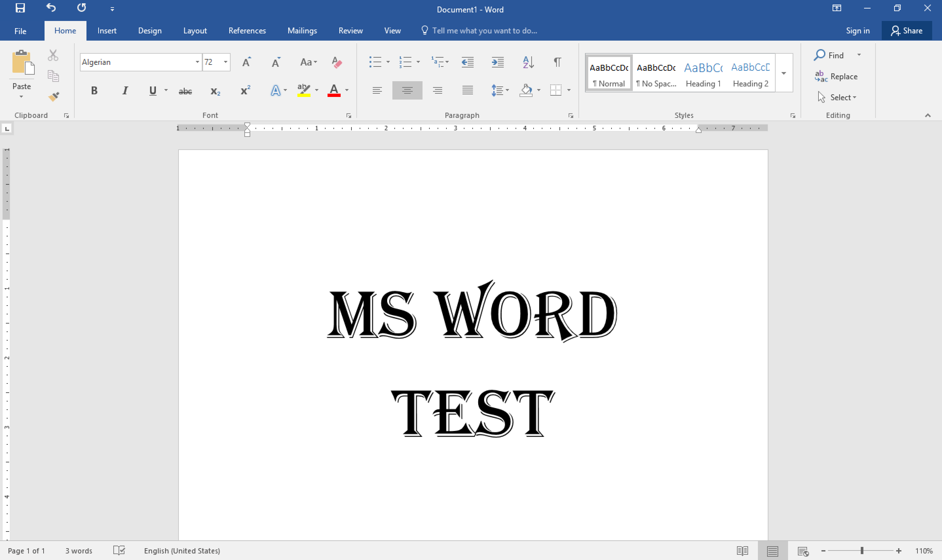Viewport: 942px width, 560px height.
Task: Switch to the Design tab
Action: click(150, 31)
